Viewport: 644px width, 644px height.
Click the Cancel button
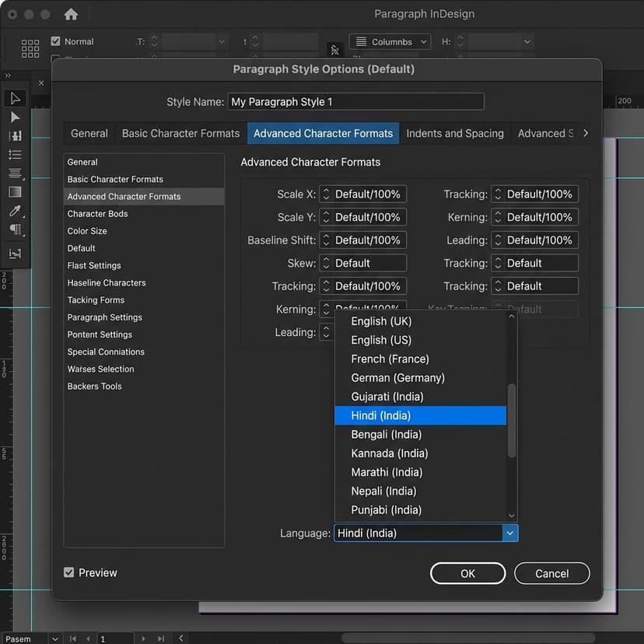pos(552,573)
